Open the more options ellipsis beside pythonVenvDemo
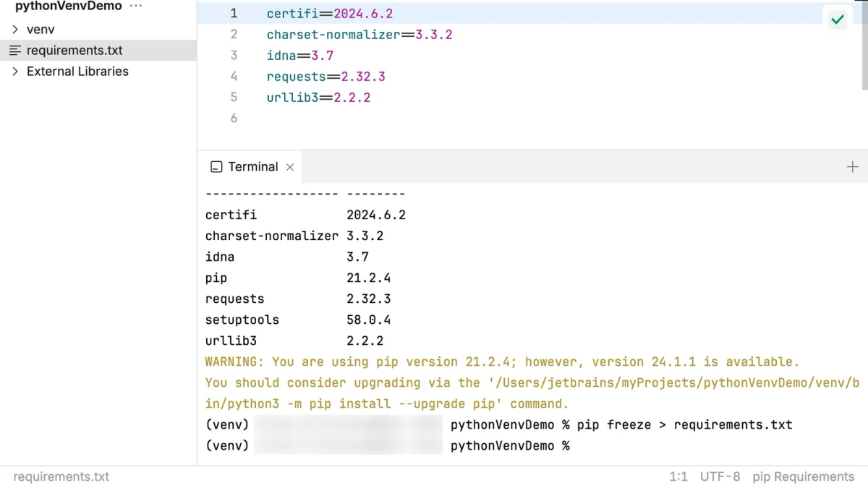This screenshot has height=488, width=868. pos(136,6)
